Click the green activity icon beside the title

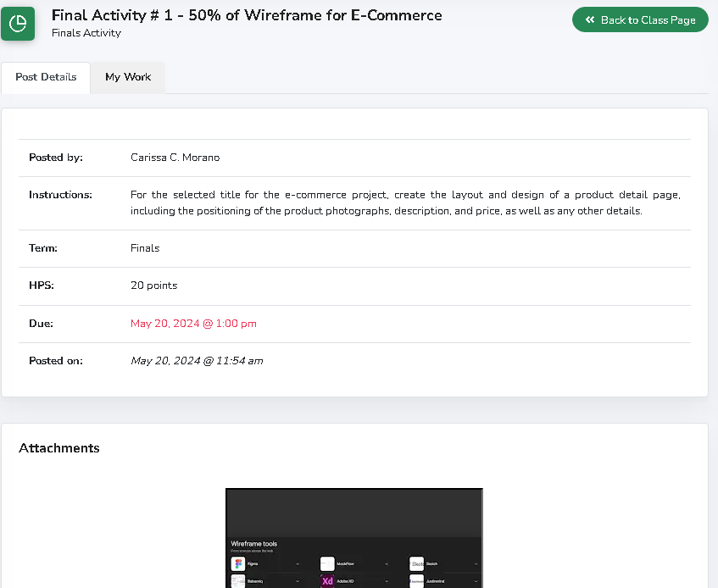18,24
